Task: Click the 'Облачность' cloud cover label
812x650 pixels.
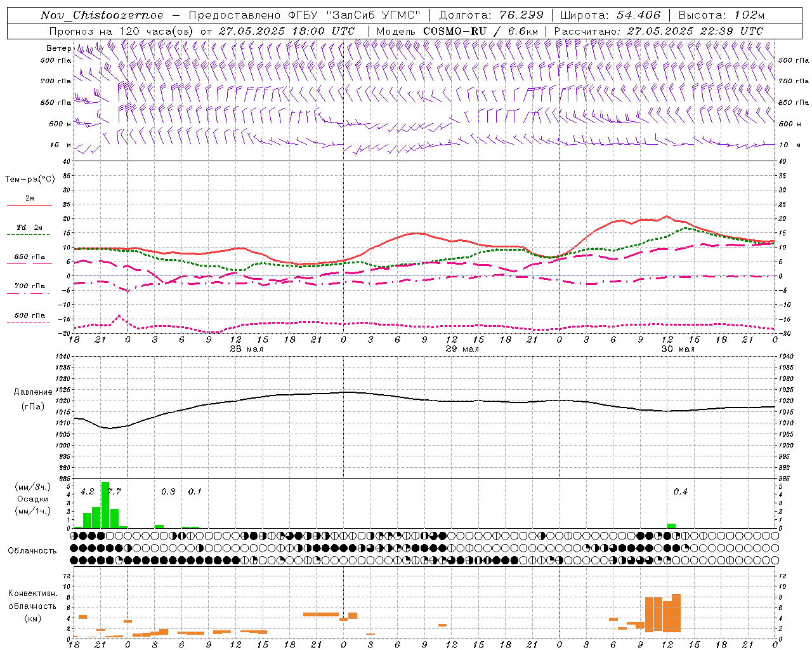Action: tap(32, 550)
